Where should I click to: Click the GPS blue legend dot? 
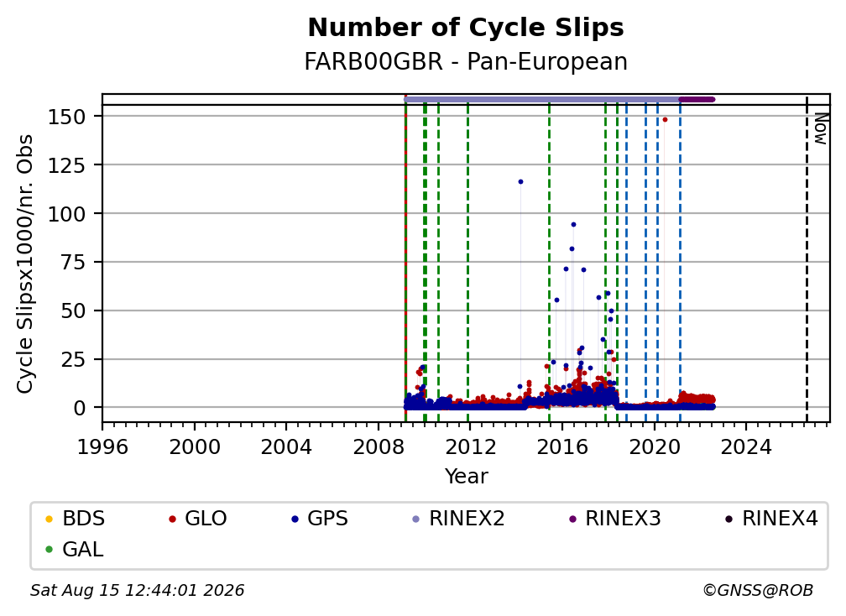[295, 519]
